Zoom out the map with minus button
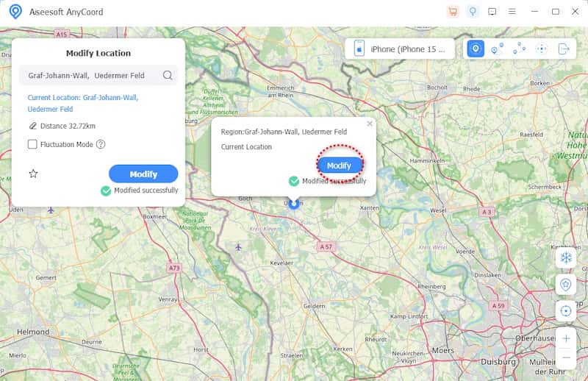Image resolution: width=588 pixels, height=381 pixels. [566, 357]
